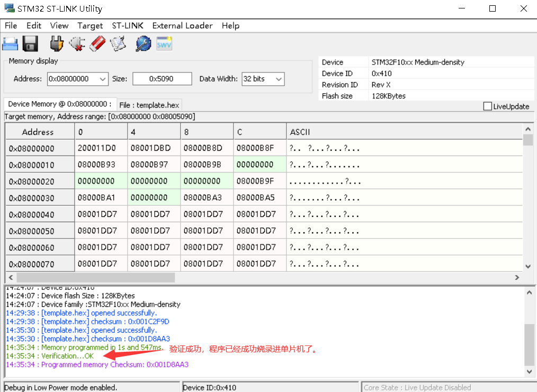Open the ST-LINK menu
Image resolution: width=537 pixels, height=392 pixels.
coord(128,25)
